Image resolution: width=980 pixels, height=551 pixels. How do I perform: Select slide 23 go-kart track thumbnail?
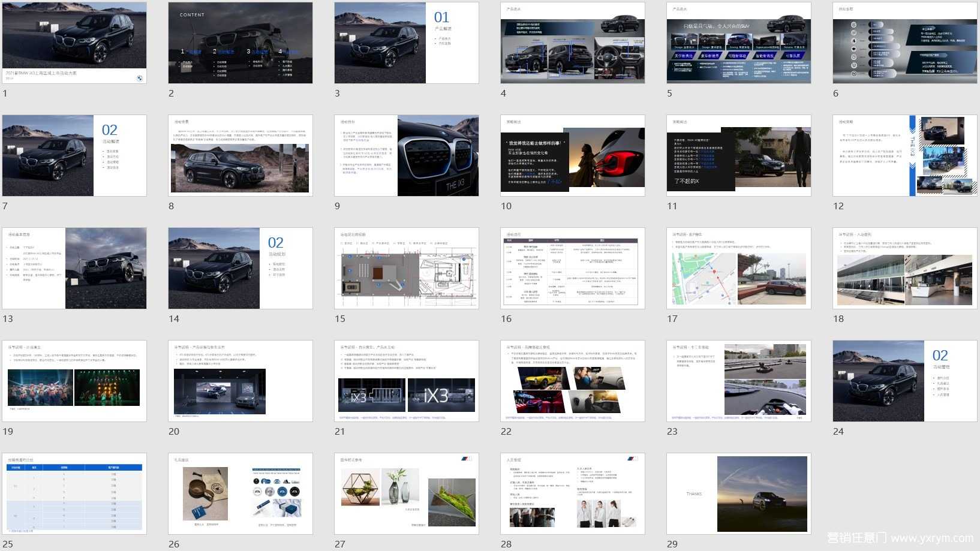tap(739, 381)
